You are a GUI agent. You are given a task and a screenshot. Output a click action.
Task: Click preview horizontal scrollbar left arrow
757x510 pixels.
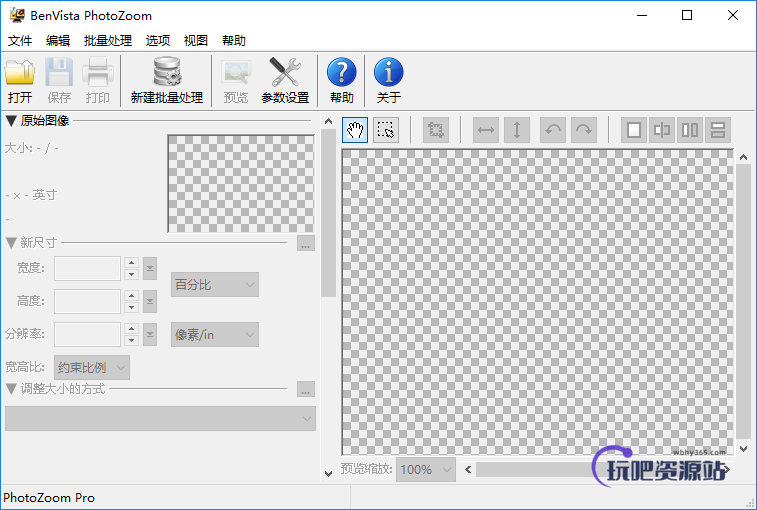[x=468, y=469]
